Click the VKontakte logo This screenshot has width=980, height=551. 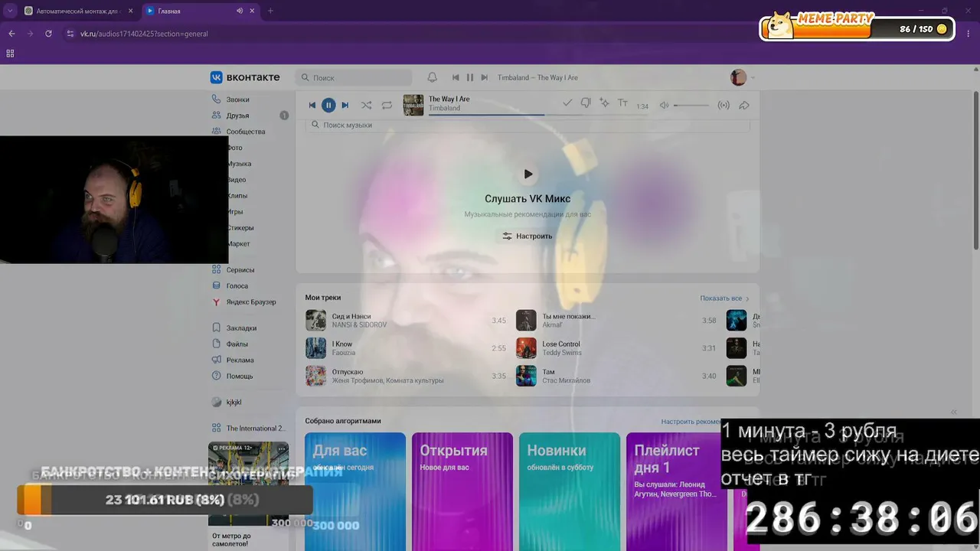tap(245, 77)
